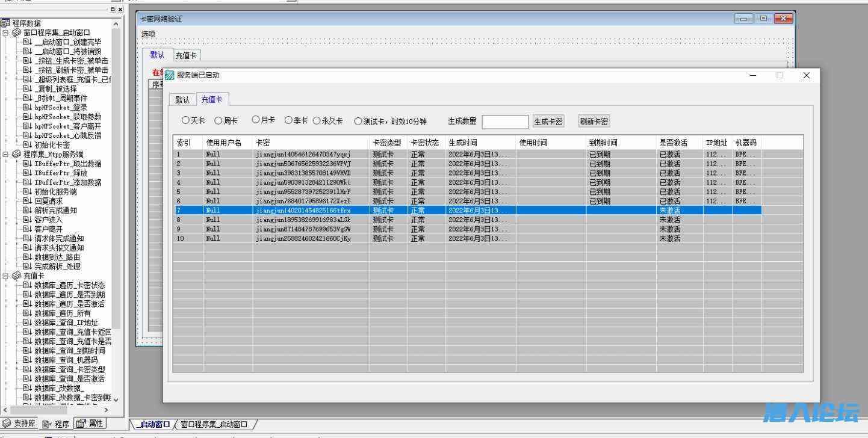Click the icon beside 初始化服务端 subroutine
Screen dimensions: 868x438
coord(27,192)
